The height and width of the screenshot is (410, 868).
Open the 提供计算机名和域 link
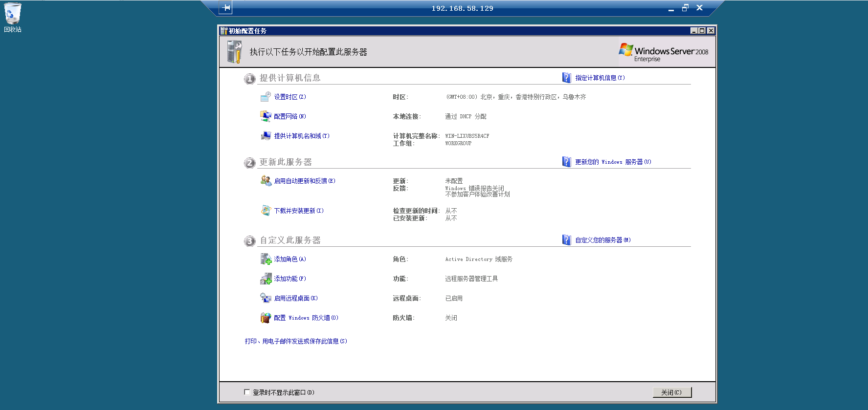tap(301, 136)
